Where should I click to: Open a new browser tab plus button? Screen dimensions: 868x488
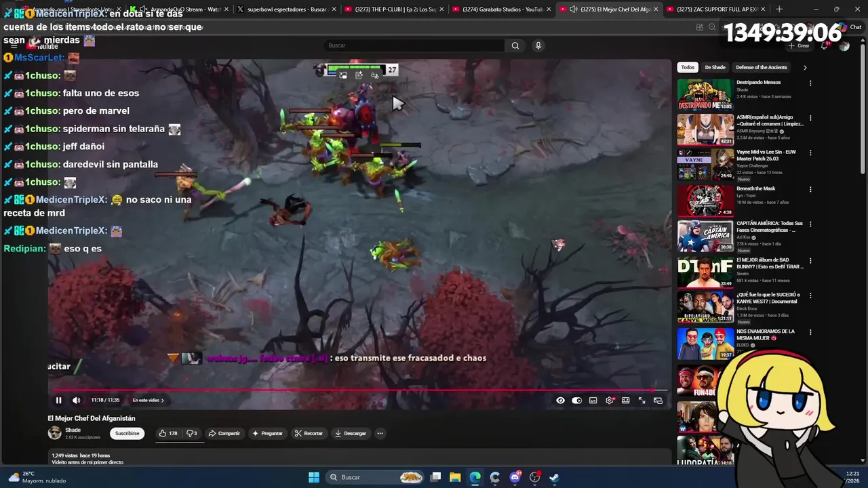click(x=779, y=9)
